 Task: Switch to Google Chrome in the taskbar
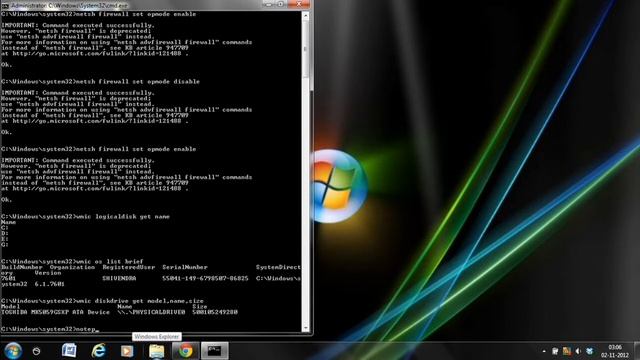click(x=185, y=351)
